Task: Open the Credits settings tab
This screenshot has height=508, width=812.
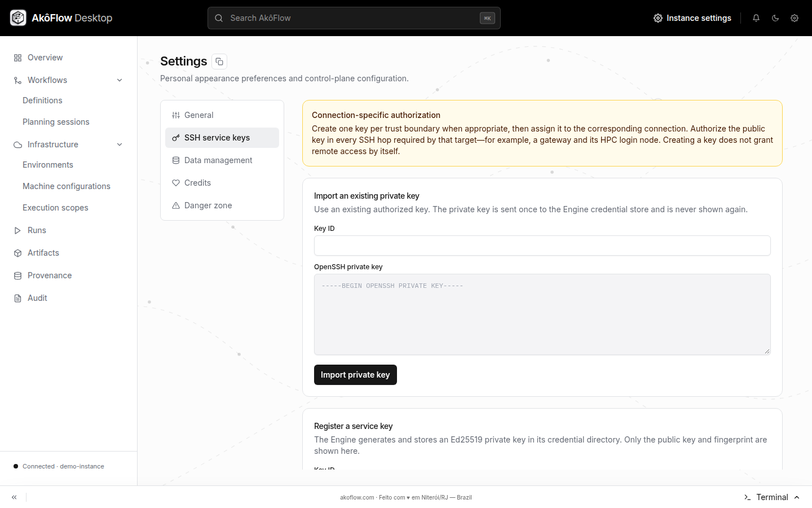Action: click(x=222, y=183)
